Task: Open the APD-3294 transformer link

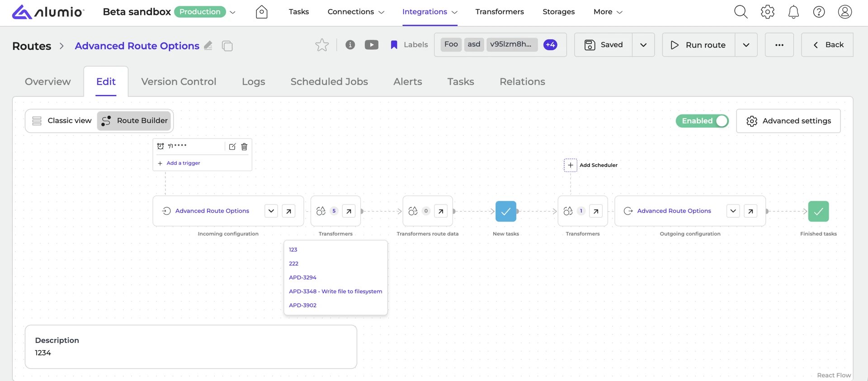Action: click(302, 277)
